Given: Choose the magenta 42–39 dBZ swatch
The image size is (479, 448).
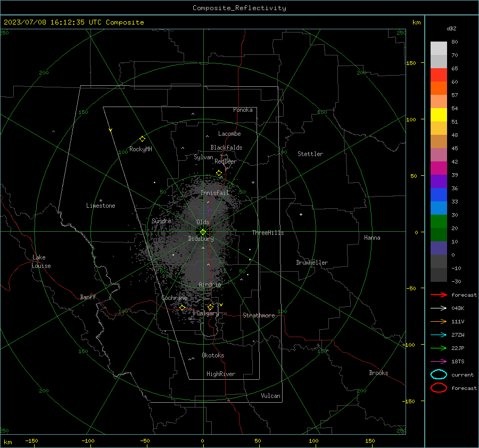Looking at the screenshot, I should [439, 168].
